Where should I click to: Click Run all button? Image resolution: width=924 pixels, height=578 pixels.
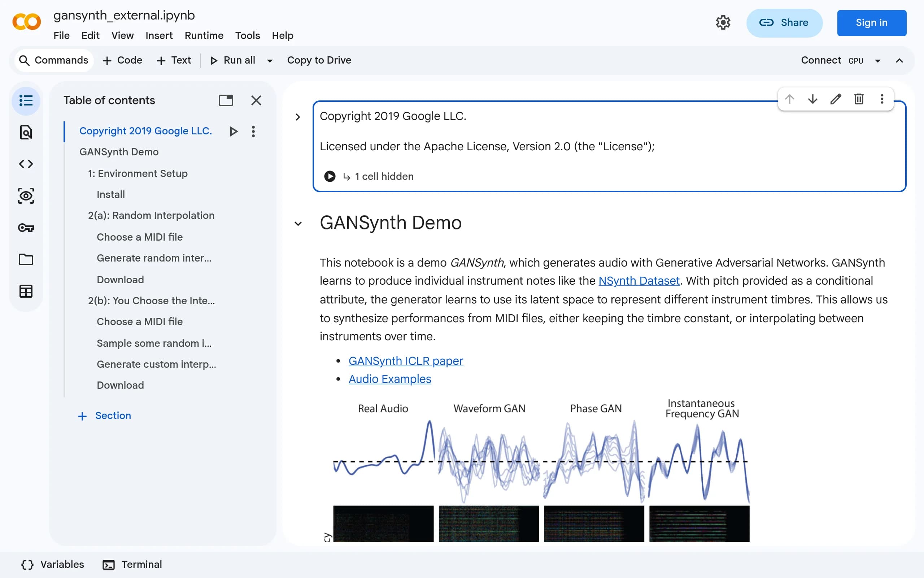[233, 60]
